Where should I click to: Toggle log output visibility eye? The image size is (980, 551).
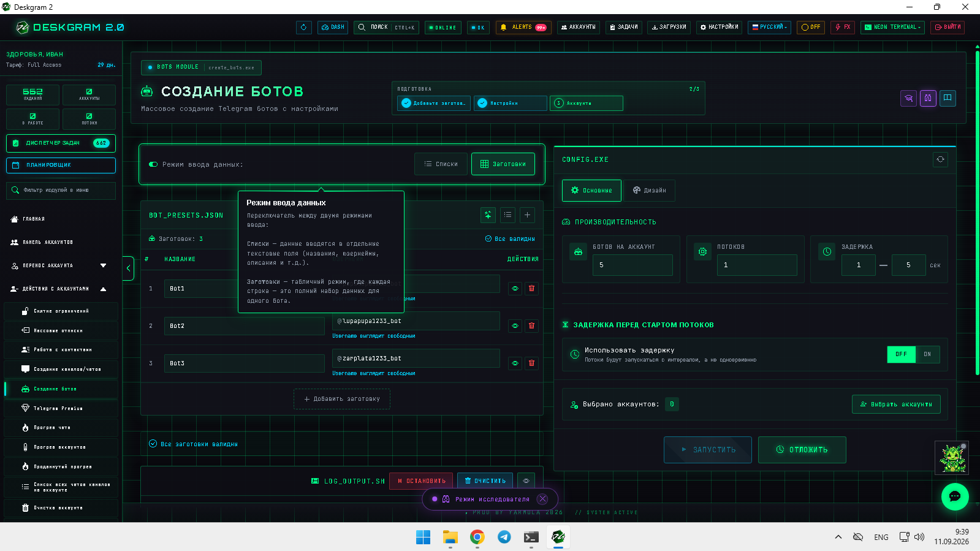(526, 481)
